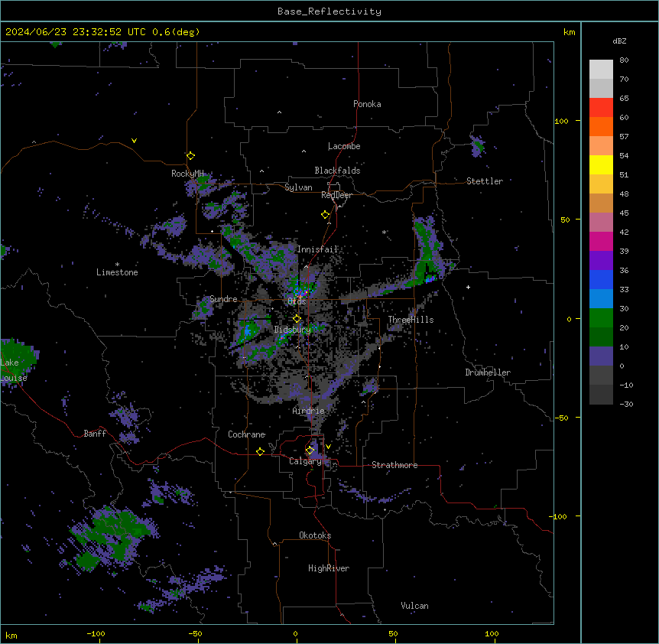Click the Okotoks city label
This screenshot has width=659, height=644.
pyautogui.click(x=315, y=535)
